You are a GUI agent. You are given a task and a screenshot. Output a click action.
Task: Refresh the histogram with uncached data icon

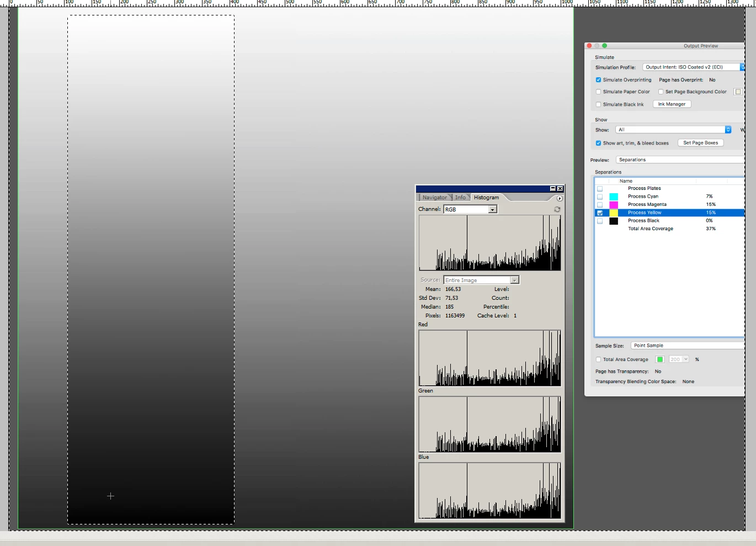(557, 209)
